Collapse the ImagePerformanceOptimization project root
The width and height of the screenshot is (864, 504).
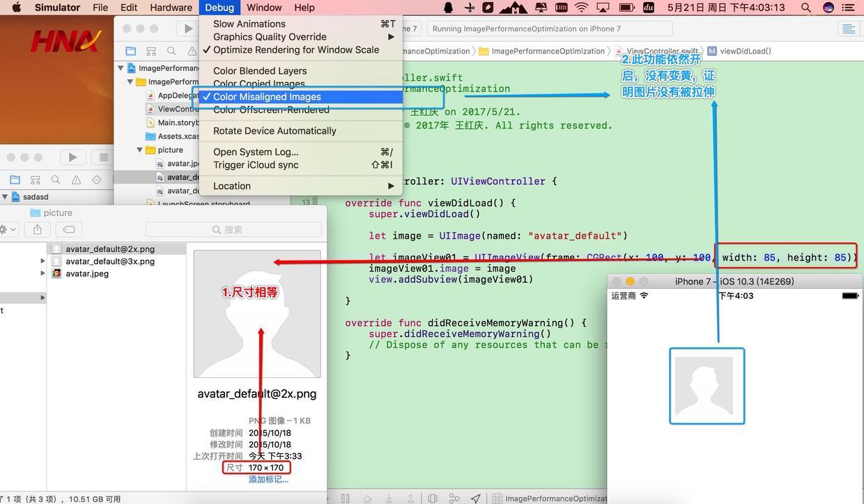coord(121,68)
